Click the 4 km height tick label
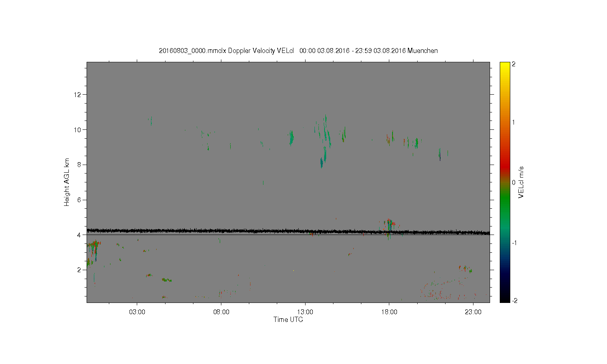This screenshot has height=364, width=607. pyautogui.click(x=79, y=235)
